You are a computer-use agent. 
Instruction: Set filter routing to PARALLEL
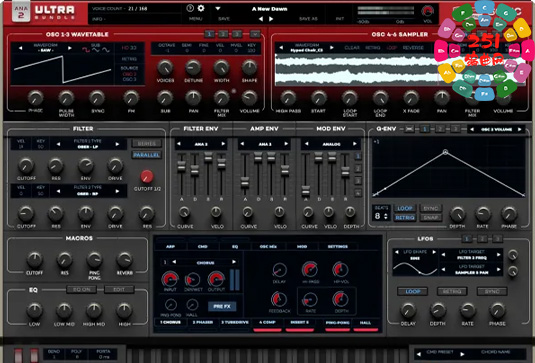tap(147, 155)
